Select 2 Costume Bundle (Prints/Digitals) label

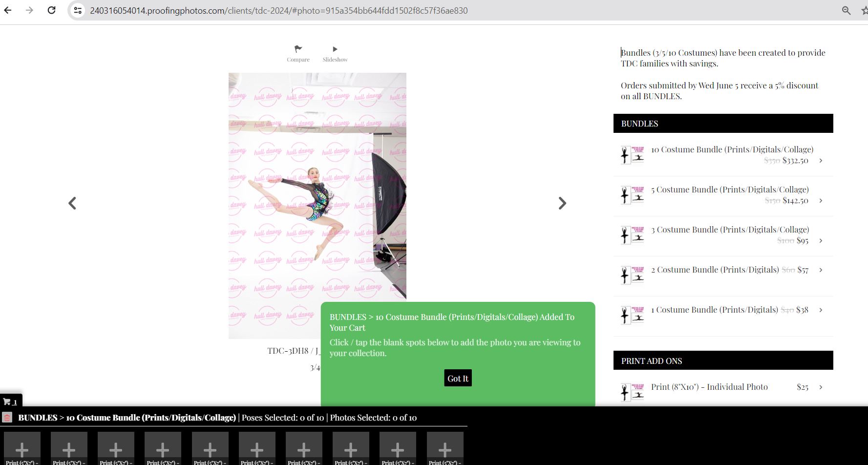tap(715, 270)
